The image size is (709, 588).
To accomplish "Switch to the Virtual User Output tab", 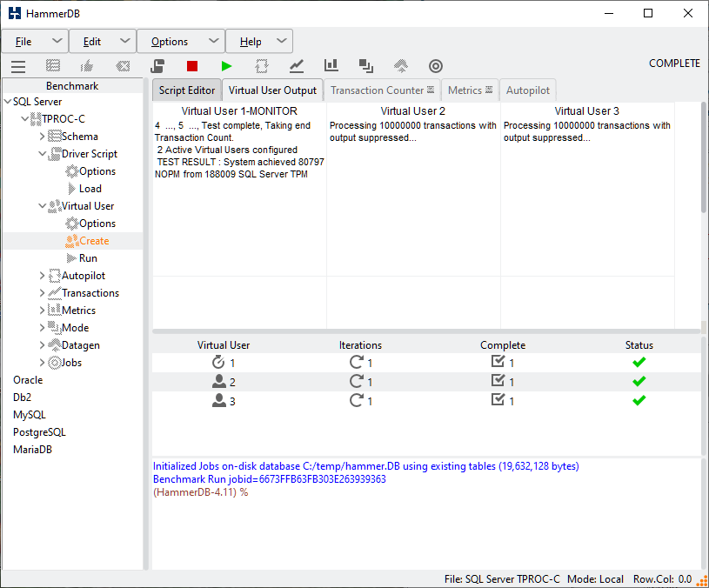I will [272, 90].
